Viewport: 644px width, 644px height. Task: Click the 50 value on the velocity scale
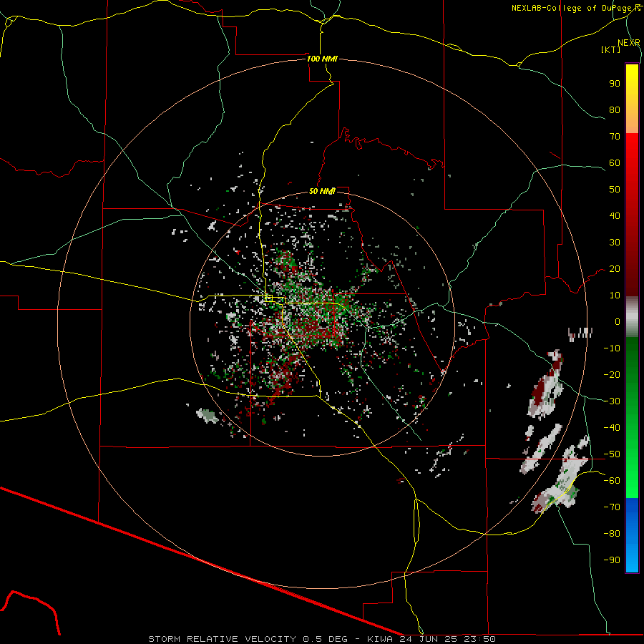tap(615, 190)
